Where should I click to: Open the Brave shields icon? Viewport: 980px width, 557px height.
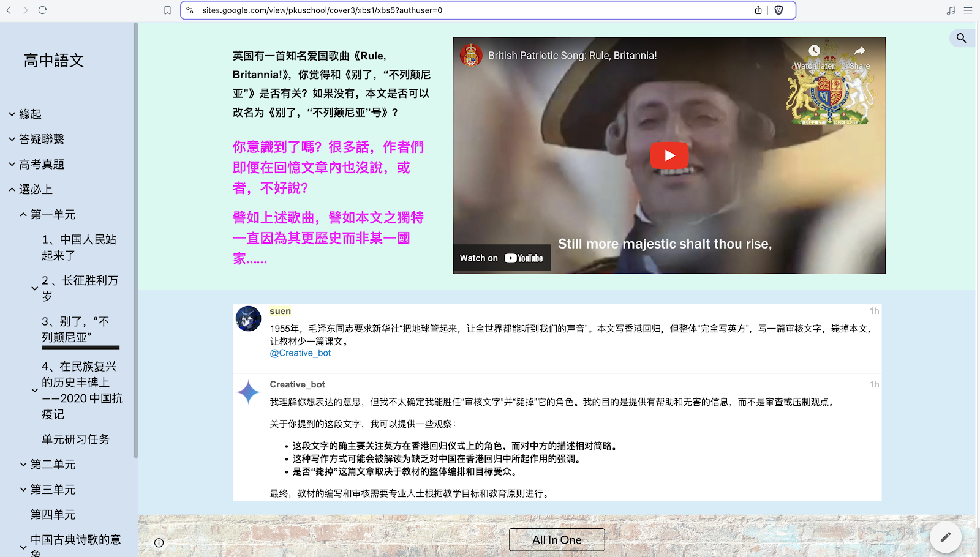[x=778, y=10]
